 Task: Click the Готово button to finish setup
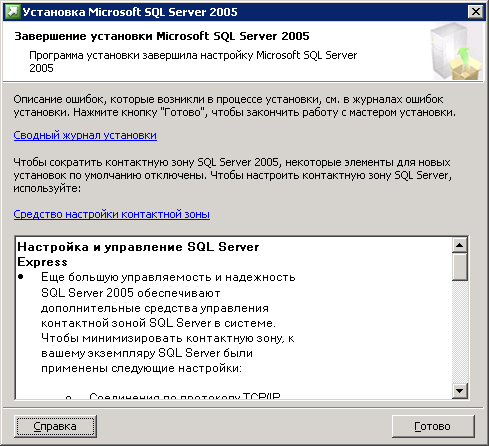433,426
